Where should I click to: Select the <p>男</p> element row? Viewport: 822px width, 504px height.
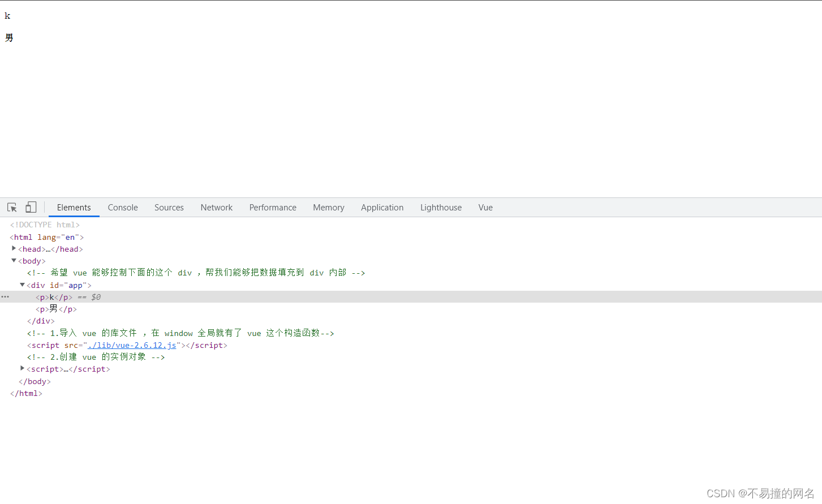(56, 309)
